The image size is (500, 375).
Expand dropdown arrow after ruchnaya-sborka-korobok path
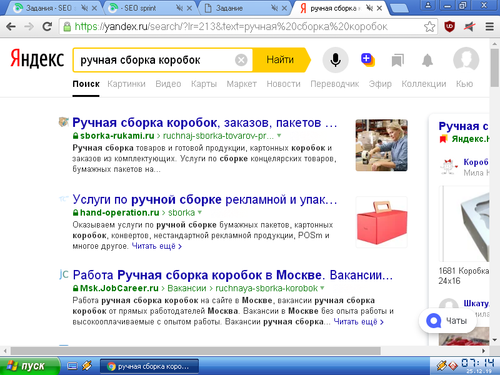322,287
